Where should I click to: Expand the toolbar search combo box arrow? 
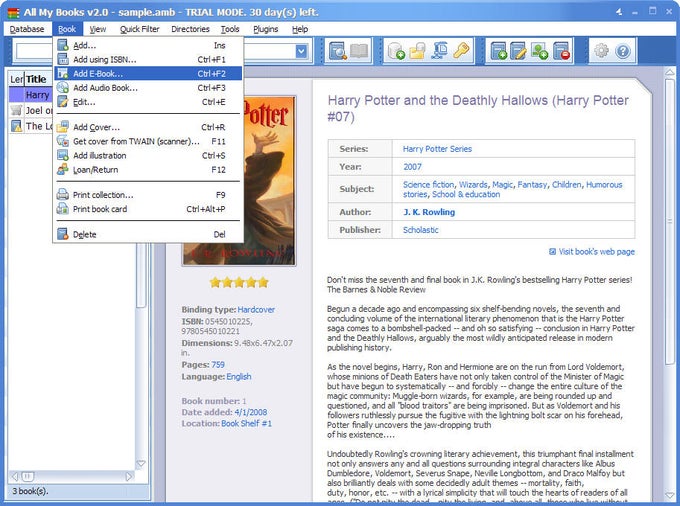click(x=301, y=51)
